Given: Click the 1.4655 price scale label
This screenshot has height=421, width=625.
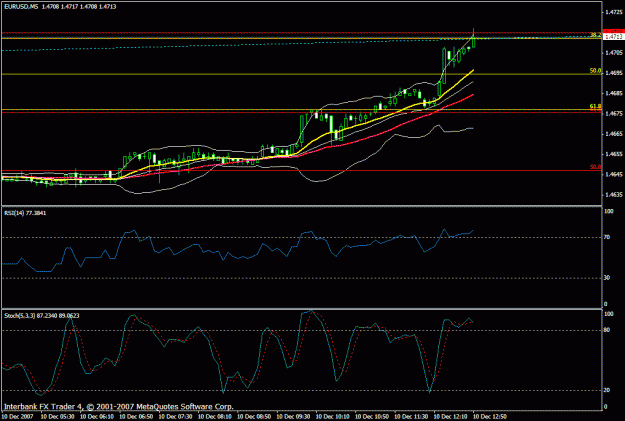Looking at the screenshot, I should (614, 154).
